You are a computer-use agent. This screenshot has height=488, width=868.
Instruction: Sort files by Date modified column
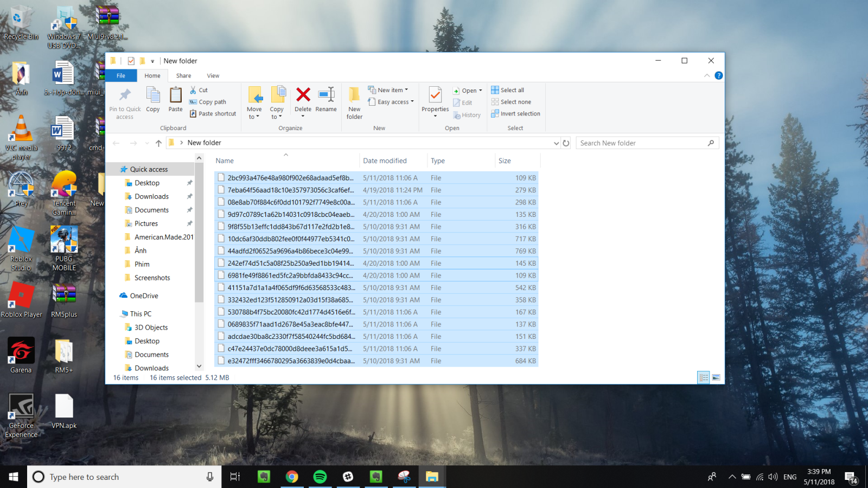393,161
